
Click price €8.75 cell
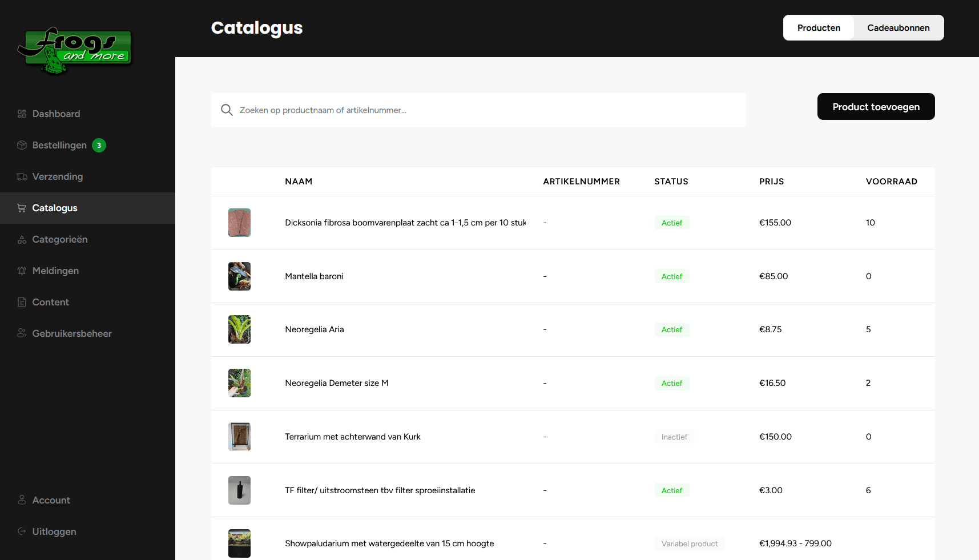click(x=771, y=329)
